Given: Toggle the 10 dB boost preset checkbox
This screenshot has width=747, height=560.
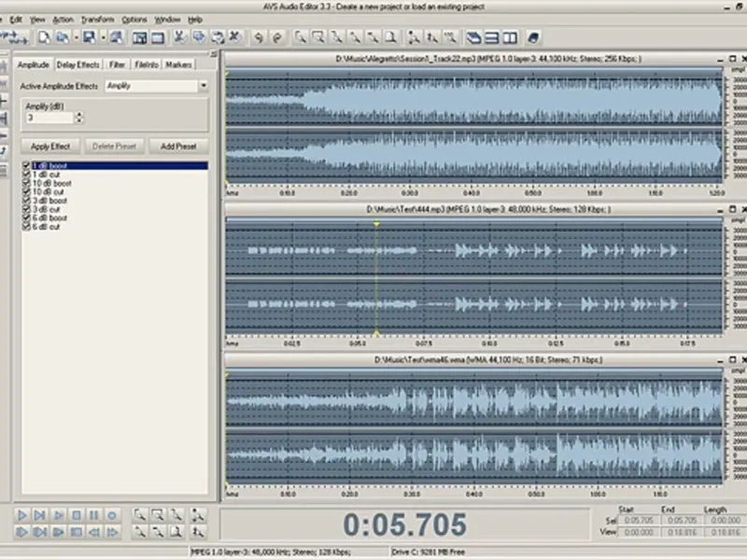Looking at the screenshot, I should pyautogui.click(x=26, y=183).
